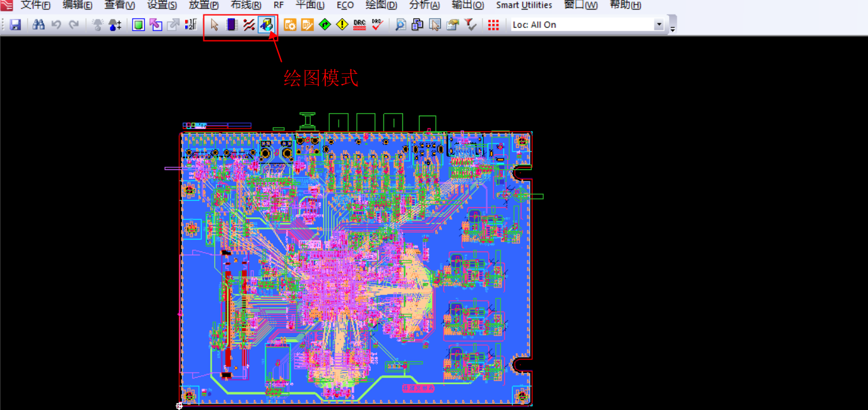The height and width of the screenshot is (410, 868).
Task: Click the yellow warning diamond toolbar icon
Action: pyautogui.click(x=342, y=25)
